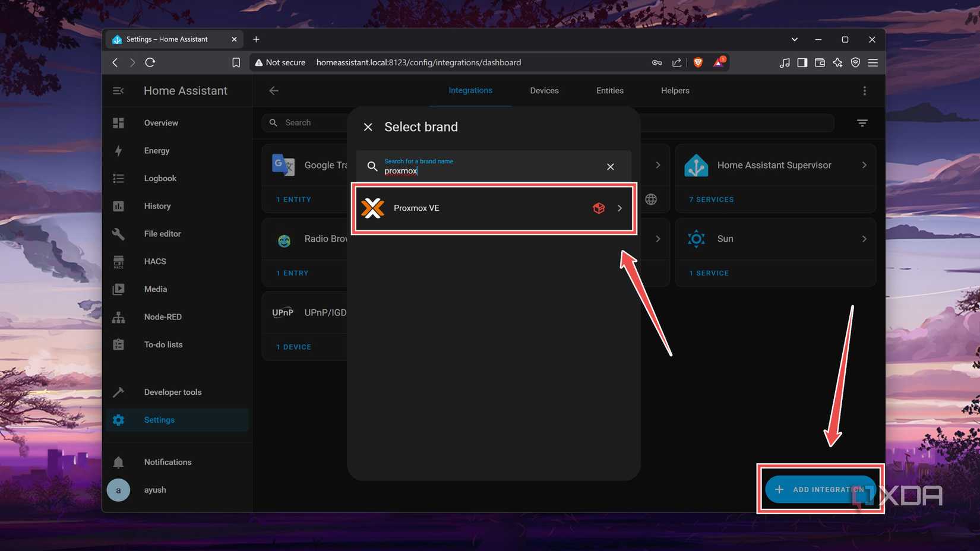Select the Settings – Home Assistant browser tab
This screenshot has height=551, width=980.
coord(173,39)
